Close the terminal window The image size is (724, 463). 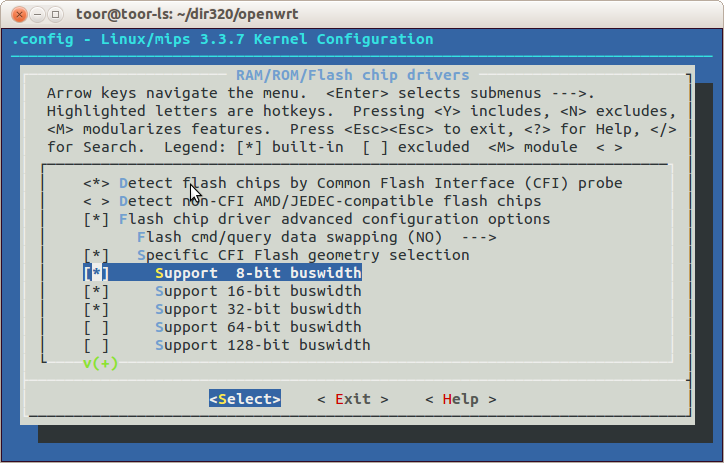(x=19, y=14)
